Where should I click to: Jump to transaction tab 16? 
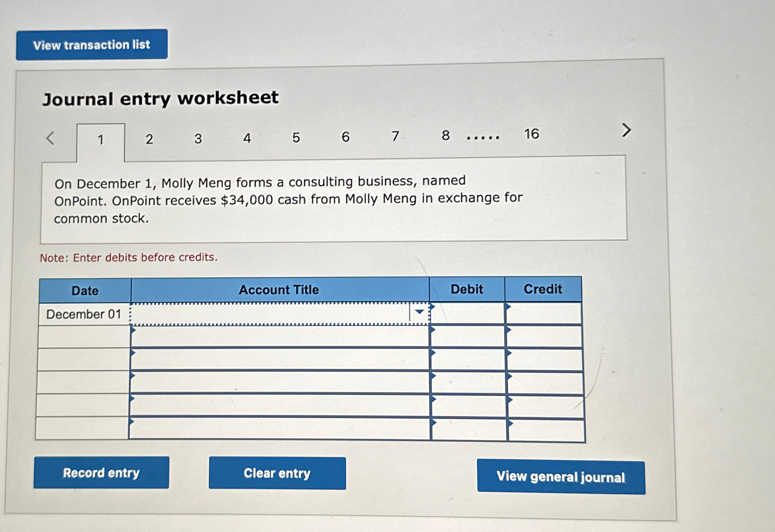coord(531,134)
